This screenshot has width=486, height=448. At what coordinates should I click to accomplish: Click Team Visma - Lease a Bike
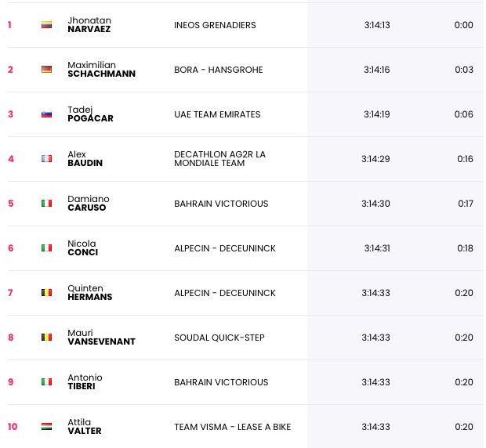pos(233,427)
